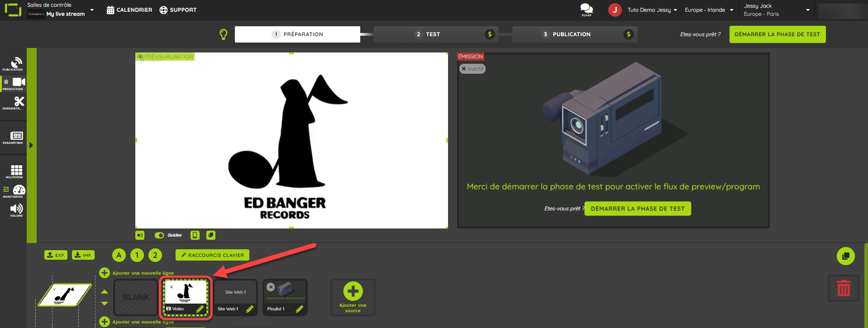Click the EXP. export button
This screenshot has width=868, height=328.
point(56,255)
